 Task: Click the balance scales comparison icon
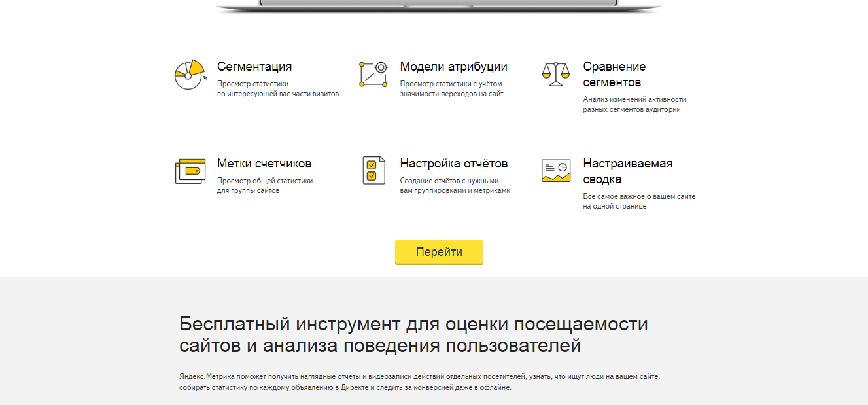pos(555,74)
